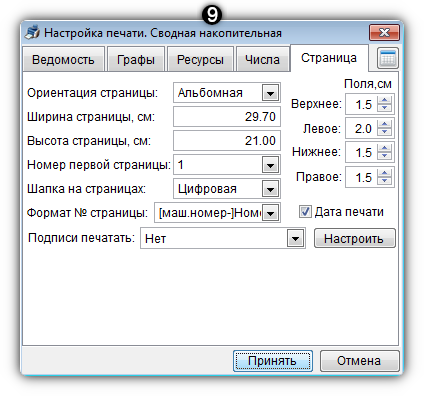424x396 pixels.
Task: Click the printer icon in the title bar
Action: pos(32,33)
